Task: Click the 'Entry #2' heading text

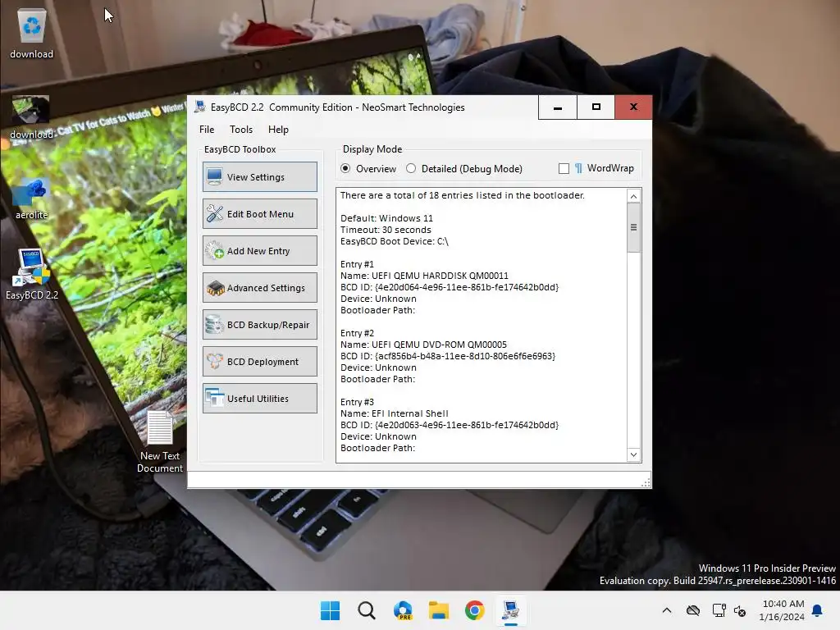Action: tap(358, 333)
